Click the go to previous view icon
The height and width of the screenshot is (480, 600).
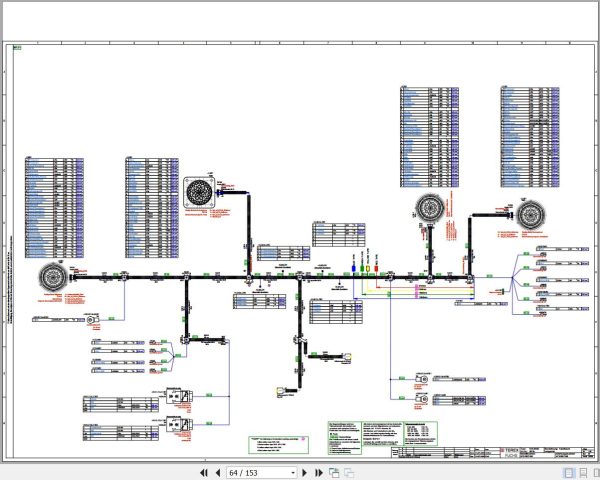coord(334,473)
